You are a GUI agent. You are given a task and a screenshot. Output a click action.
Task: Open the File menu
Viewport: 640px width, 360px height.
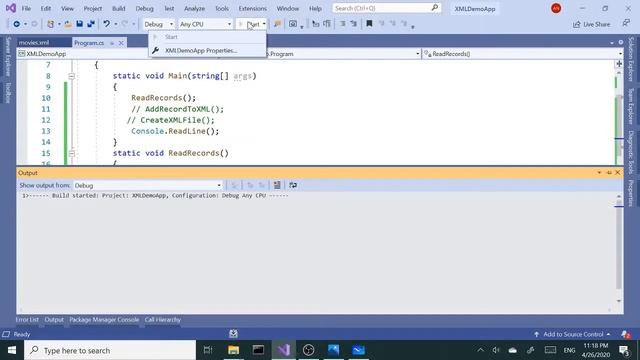26,8
